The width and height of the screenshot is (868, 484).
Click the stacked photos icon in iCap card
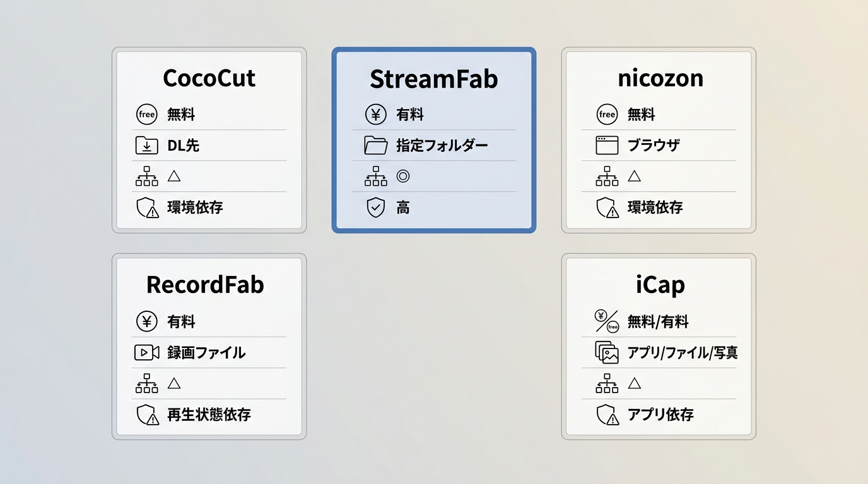point(607,352)
